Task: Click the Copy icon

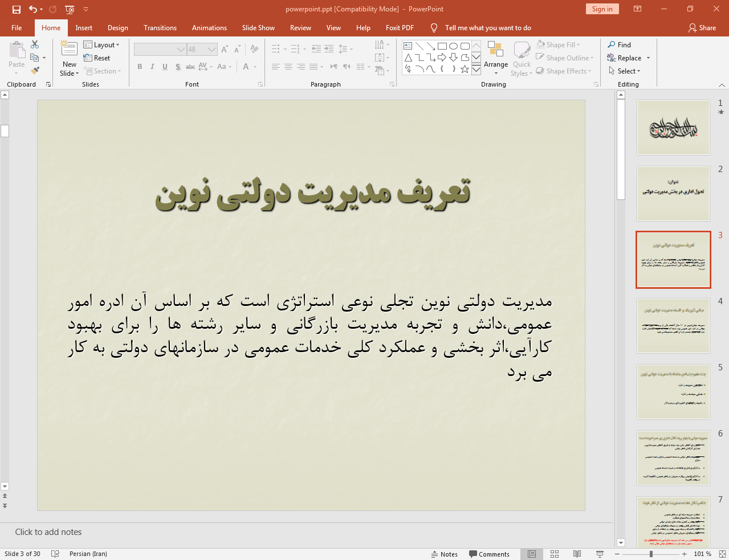Action: point(35,58)
